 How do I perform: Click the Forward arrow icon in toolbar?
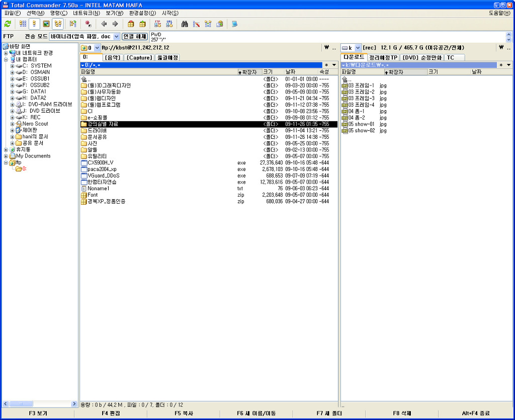coord(115,24)
